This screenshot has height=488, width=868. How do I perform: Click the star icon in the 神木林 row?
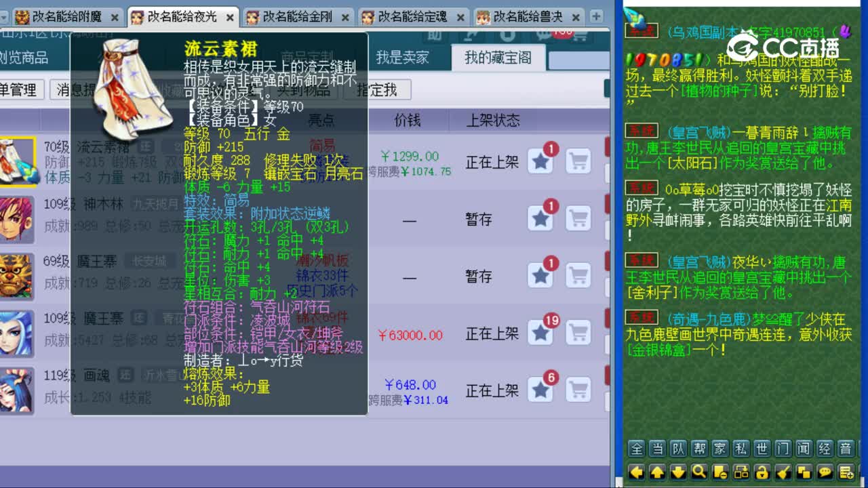click(x=540, y=219)
